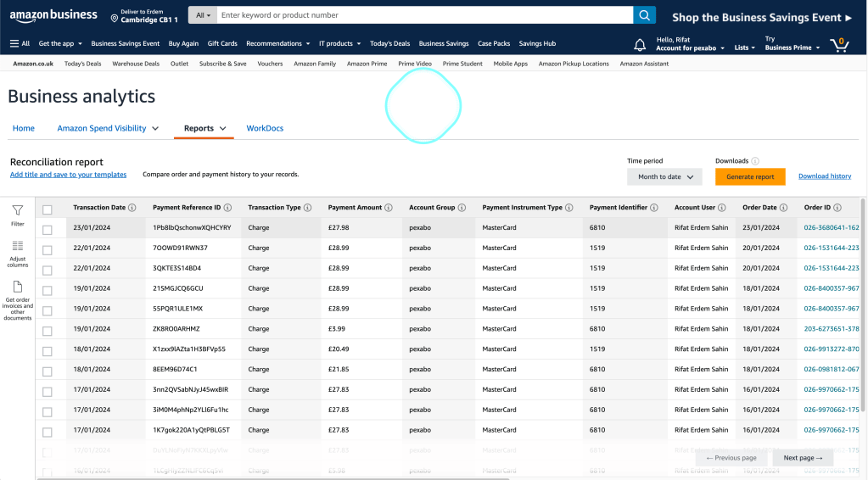Click info icon beside Payment Amount
The image size is (868, 480).
[389, 208]
